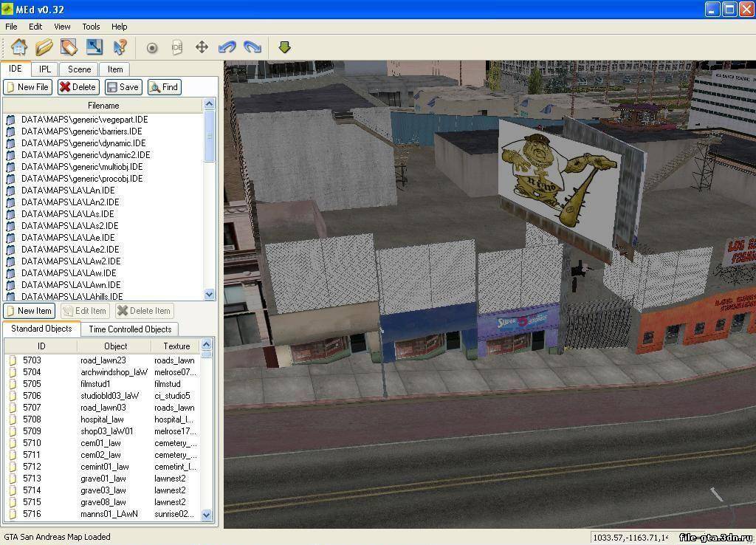Click the objects list scroll down arrow

[207, 515]
